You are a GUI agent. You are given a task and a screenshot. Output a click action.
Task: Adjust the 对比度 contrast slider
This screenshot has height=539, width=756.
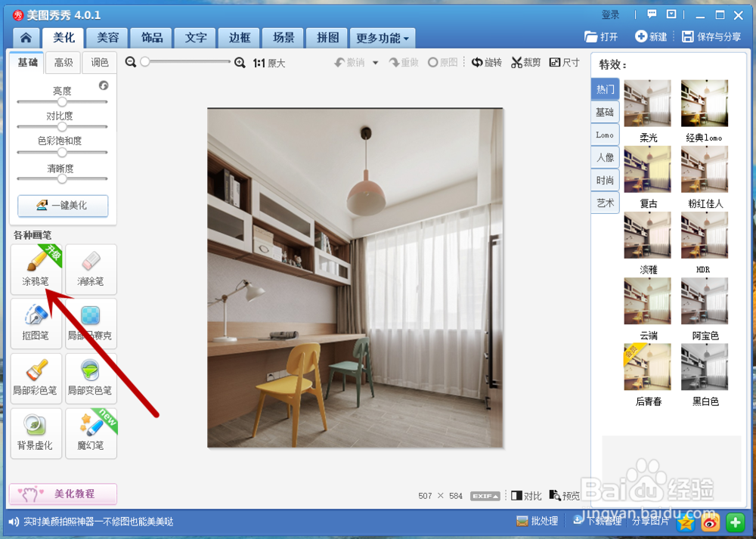pyautogui.click(x=62, y=127)
